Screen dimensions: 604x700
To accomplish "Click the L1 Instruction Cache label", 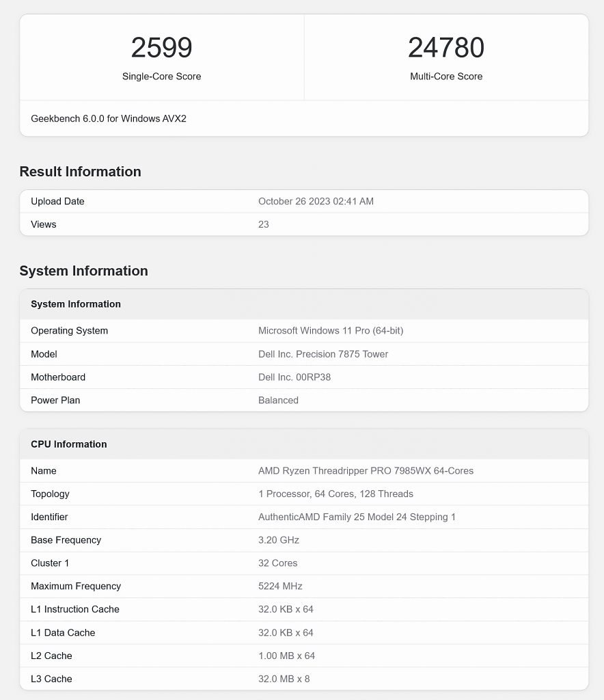I will [x=75, y=610].
